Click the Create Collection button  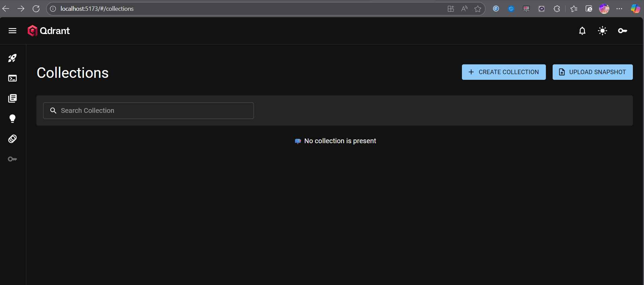coord(503,72)
